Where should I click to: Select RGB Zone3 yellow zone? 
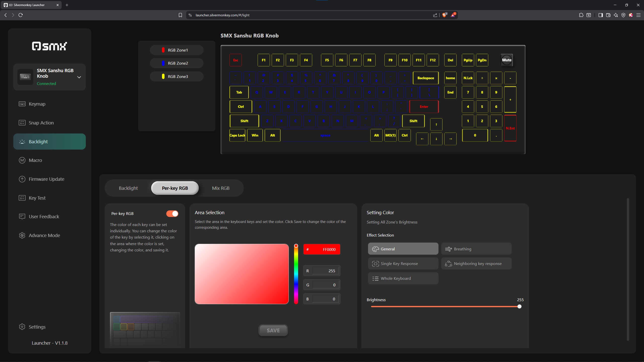[x=177, y=76]
